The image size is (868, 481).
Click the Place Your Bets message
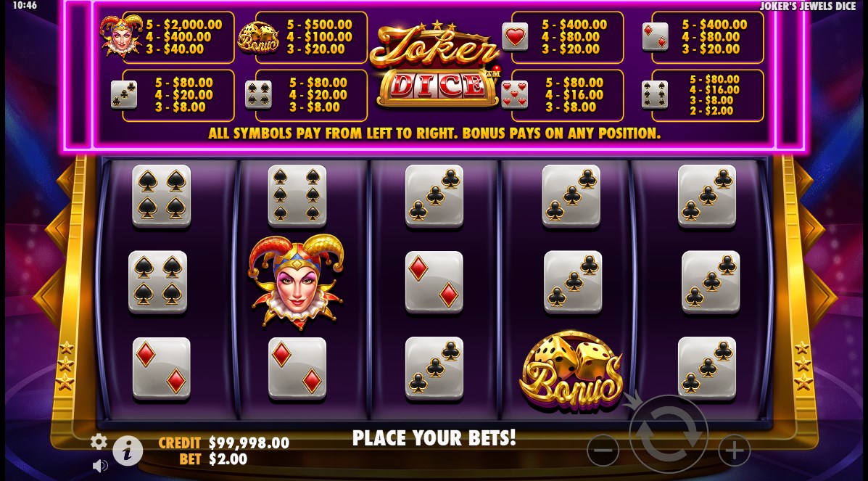[x=434, y=437]
